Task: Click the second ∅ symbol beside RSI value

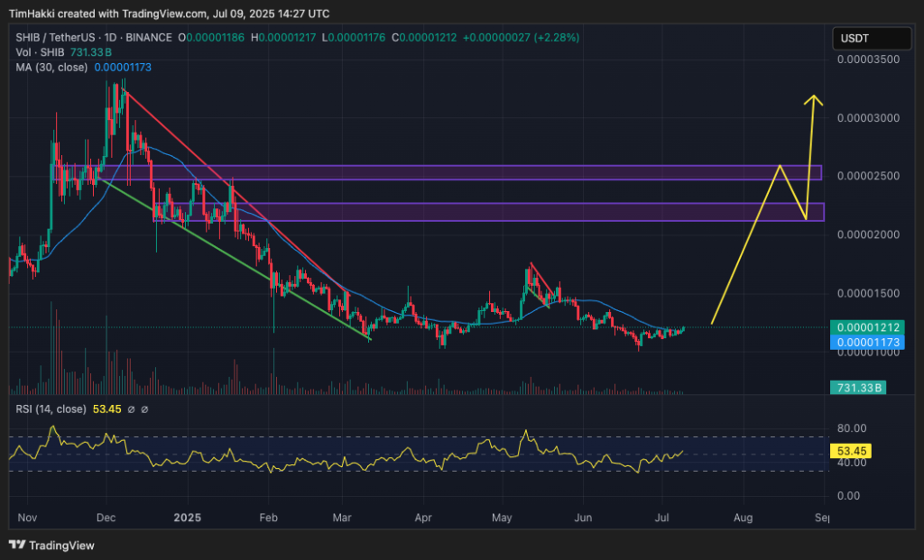Action: (x=144, y=409)
